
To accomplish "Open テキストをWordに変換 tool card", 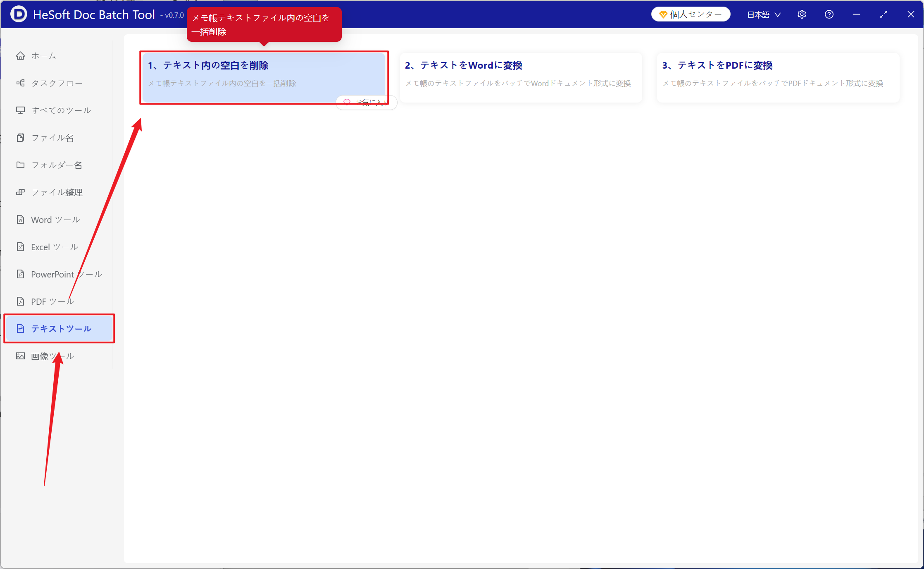I will 521,78.
